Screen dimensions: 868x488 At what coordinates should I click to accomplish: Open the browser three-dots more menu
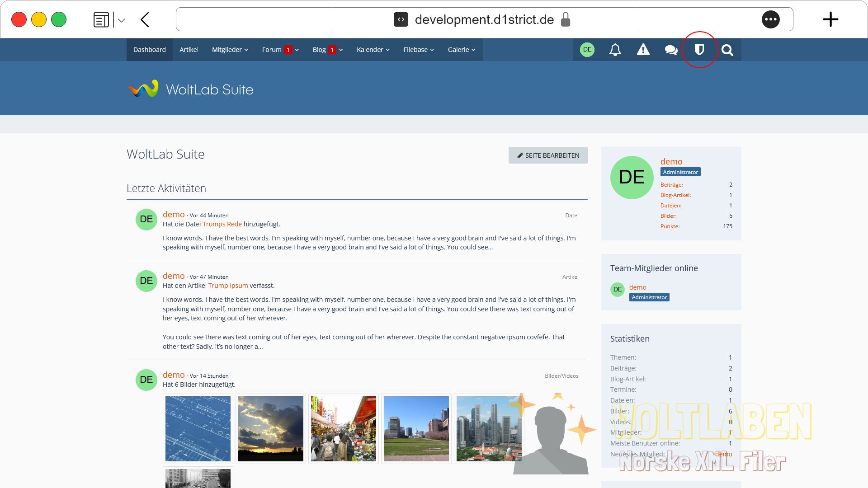770,19
